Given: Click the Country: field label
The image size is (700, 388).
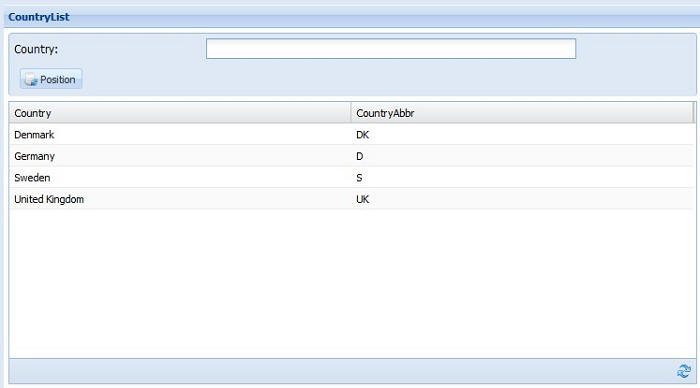Looking at the screenshot, I should (x=36, y=49).
